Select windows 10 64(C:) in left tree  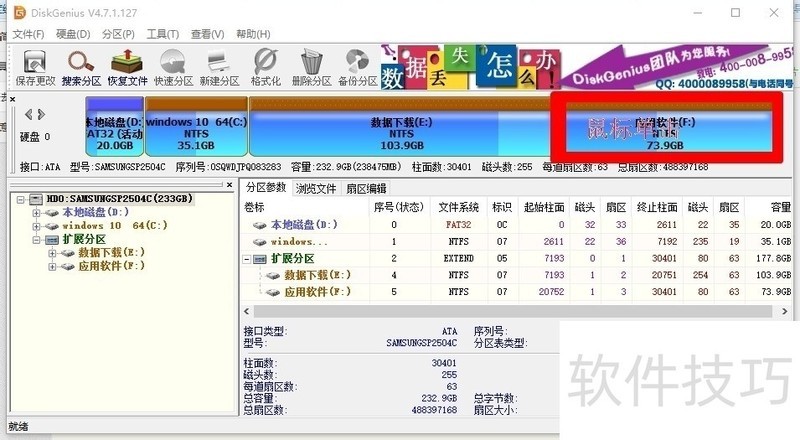114,225
